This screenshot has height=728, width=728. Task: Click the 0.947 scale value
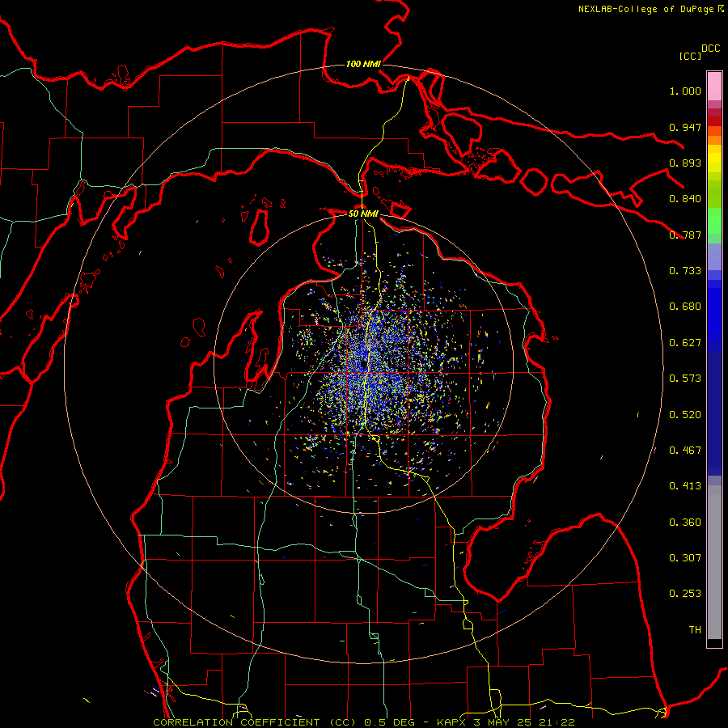click(x=685, y=127)
